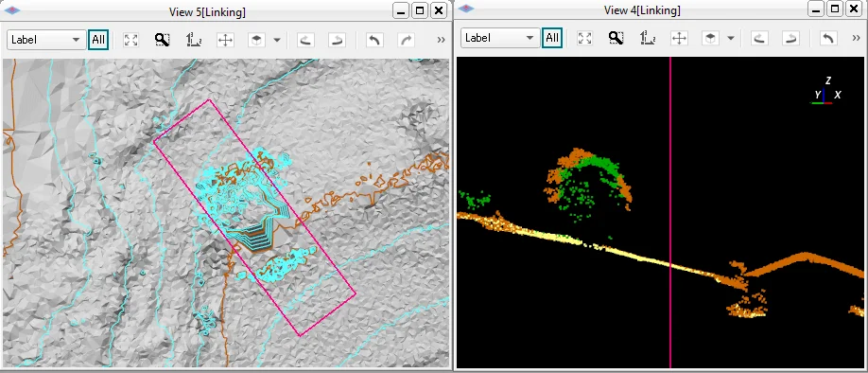Click the axis scale icon in View 4
Viewport: 868px width, 373px height.
[x=648, y=38]
